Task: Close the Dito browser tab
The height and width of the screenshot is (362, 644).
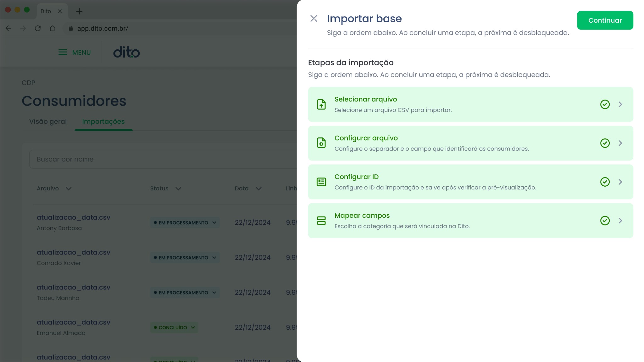Action: pos(60,11)
